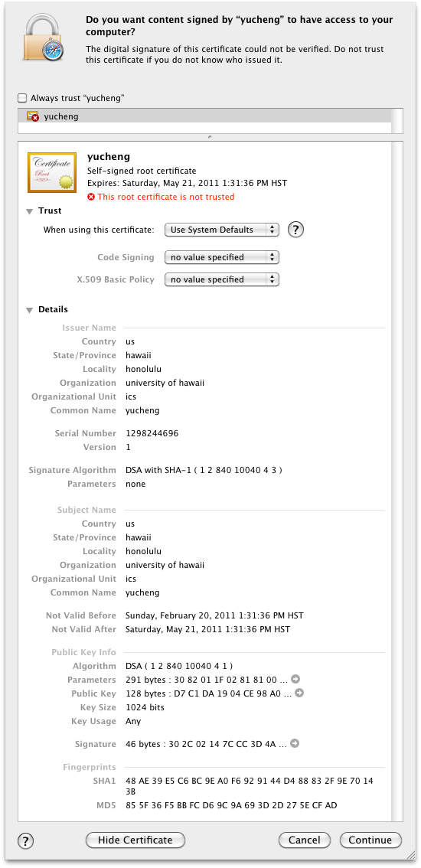This screenshot has height=868, width=421.
Task: Click the arrow next to Public Key bytes
Action: click(300, 693)
